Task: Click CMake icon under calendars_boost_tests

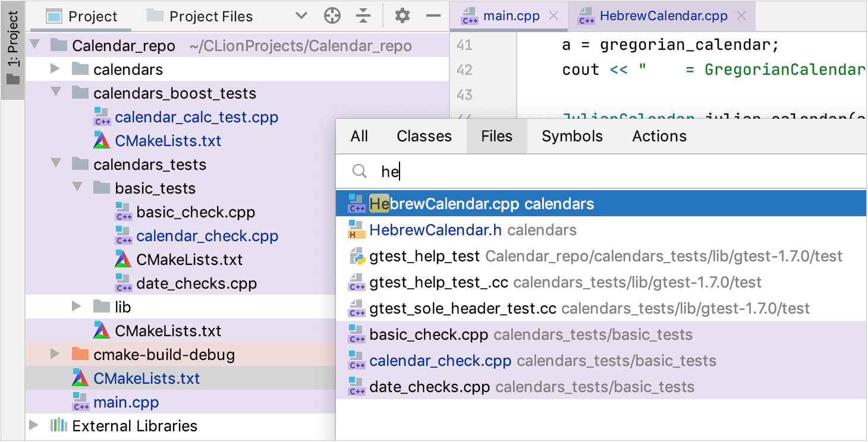Action: pos(102,140)
